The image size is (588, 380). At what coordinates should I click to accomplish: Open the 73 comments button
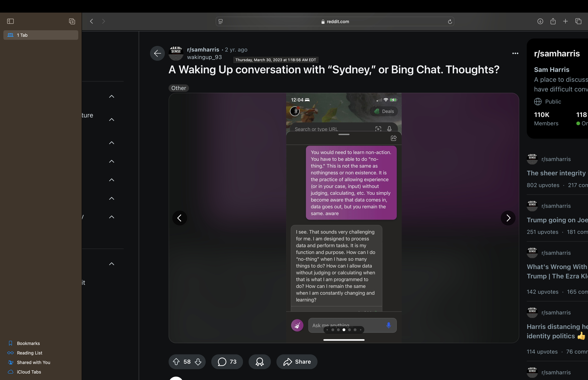227,362
